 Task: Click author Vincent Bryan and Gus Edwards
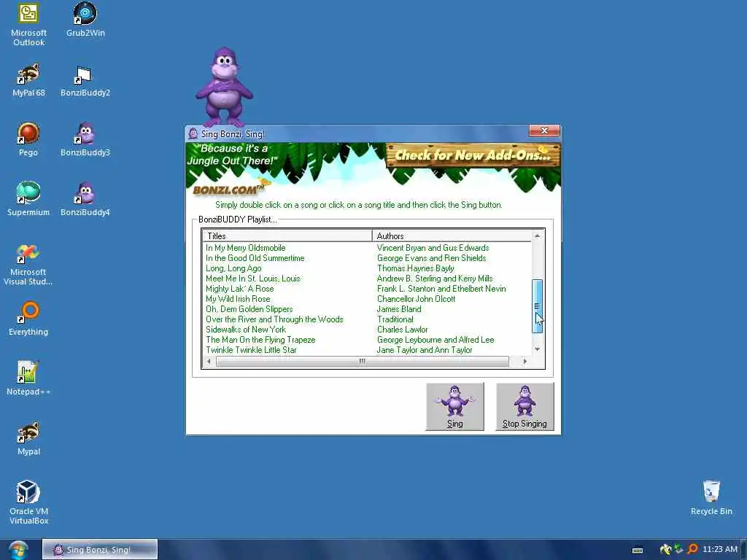pos(433,248)
